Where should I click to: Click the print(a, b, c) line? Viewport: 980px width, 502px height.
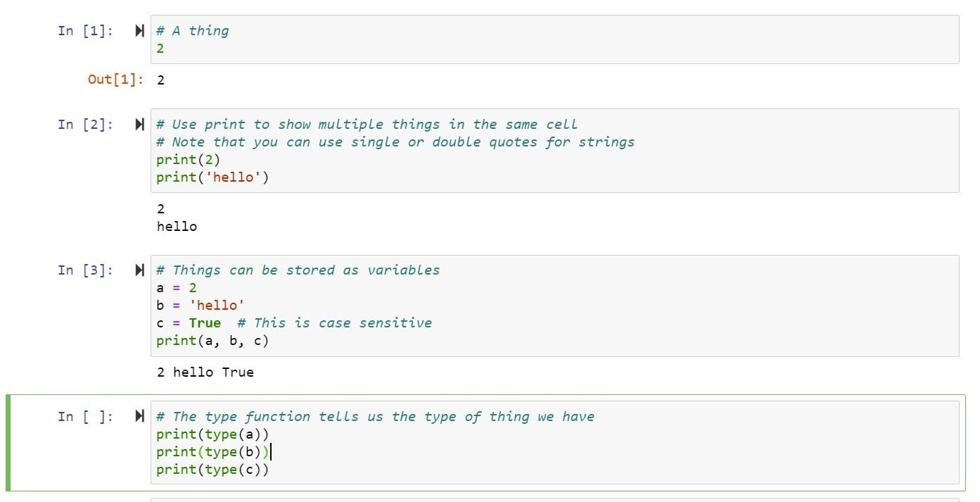point(212,341)
